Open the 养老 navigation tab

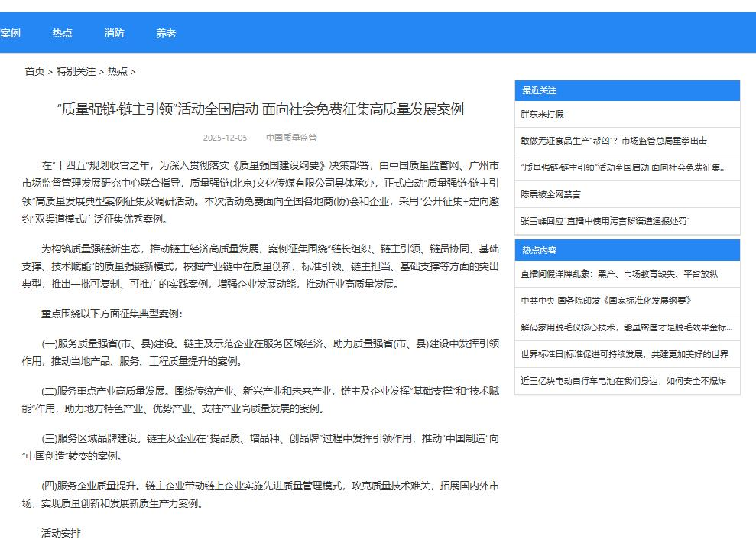(166, 33)
